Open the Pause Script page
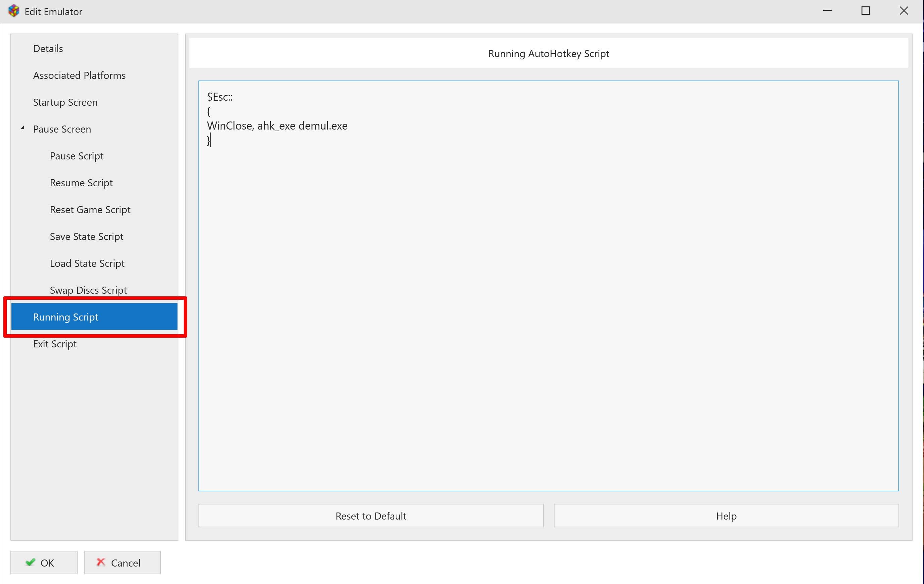Viewport: 924px width, 584px height. 94,156
